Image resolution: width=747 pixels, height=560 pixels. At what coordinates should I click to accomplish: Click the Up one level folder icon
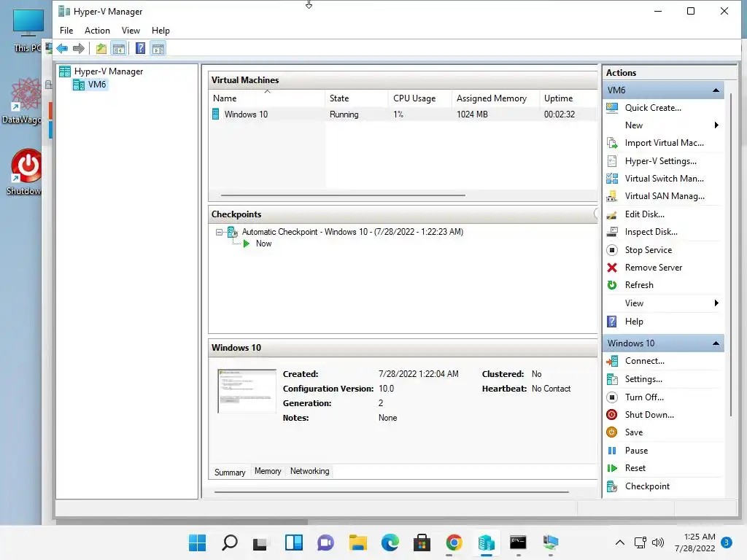coord(101,48)
